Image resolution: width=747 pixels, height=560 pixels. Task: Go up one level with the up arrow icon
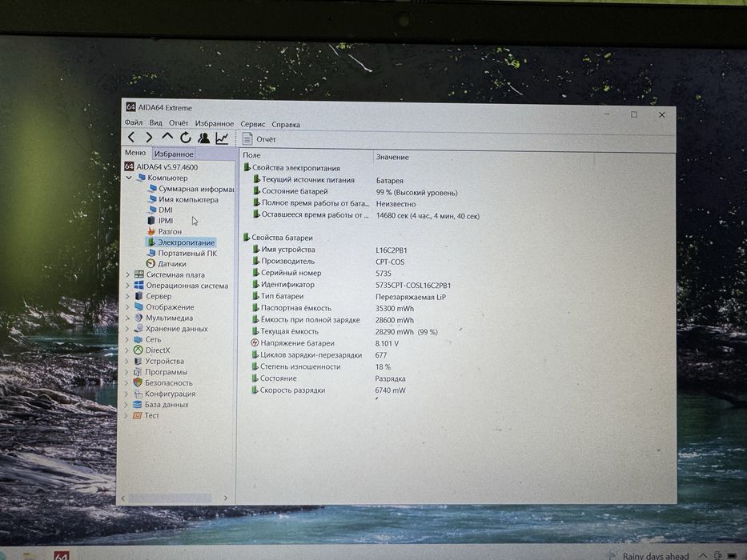point(167,137)
